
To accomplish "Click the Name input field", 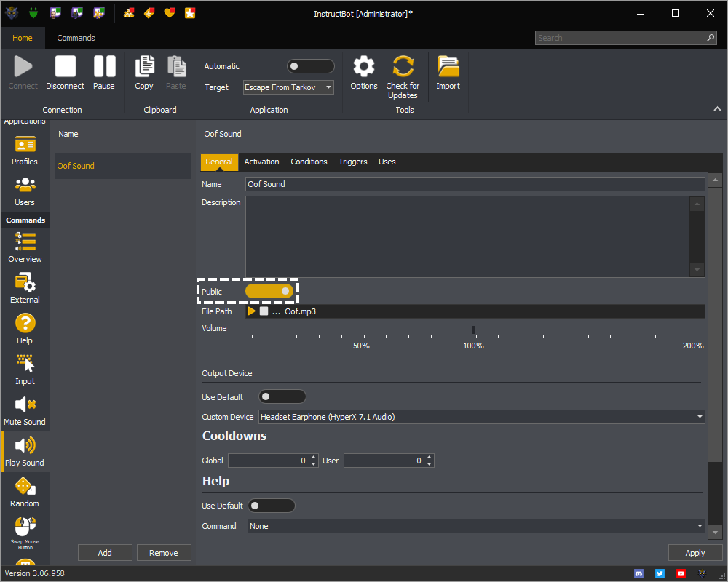I will [475, 184].
